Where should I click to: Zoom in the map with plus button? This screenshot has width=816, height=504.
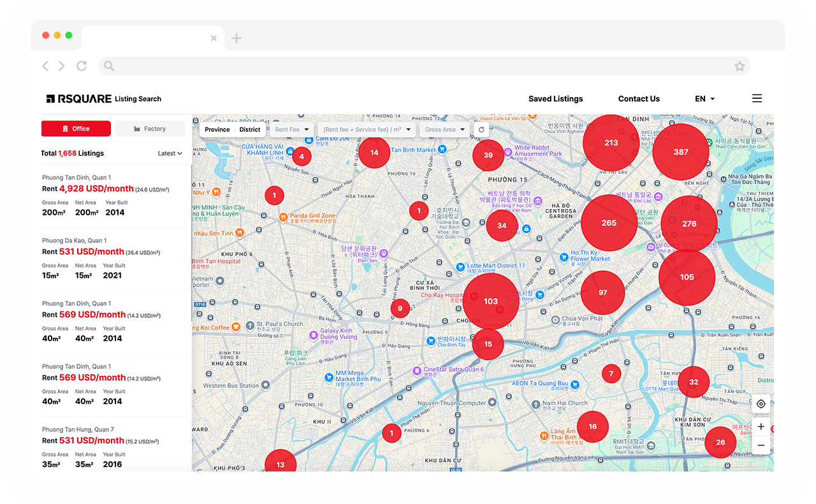coord(761,426)
